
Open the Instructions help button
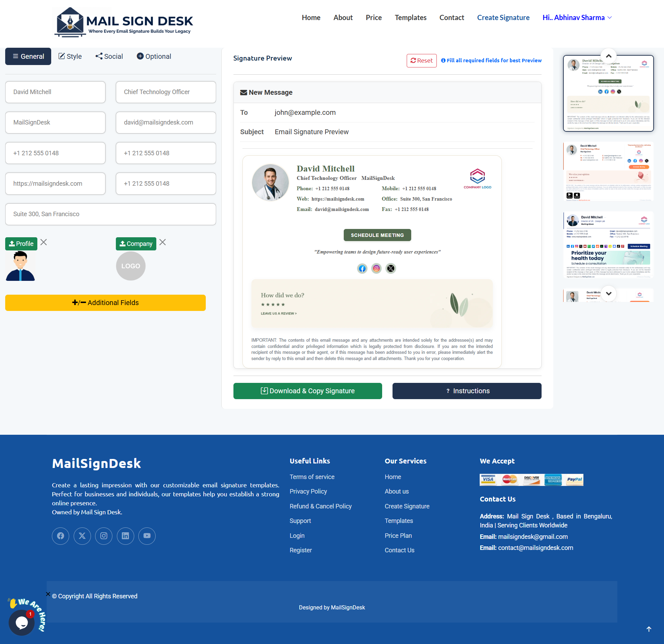[467, 391]
